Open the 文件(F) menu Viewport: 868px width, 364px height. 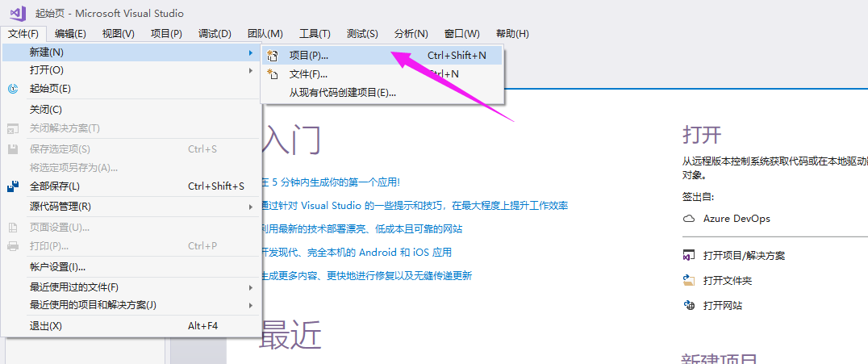pyautogui.click(x=23, y=34)
